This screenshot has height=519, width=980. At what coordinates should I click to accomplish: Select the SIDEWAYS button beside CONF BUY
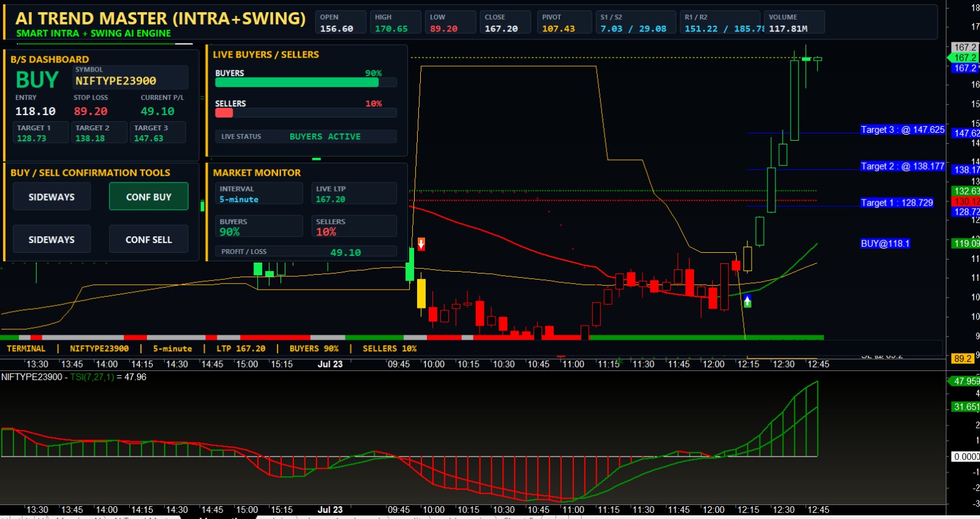(x=51, y=196)
